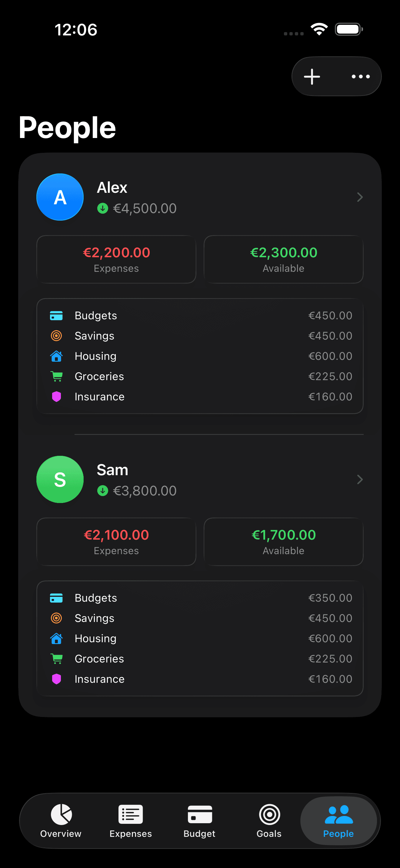400x868 pixels.
Task: Click Sam's Savings target icon
Action: (x=56, y=618)
